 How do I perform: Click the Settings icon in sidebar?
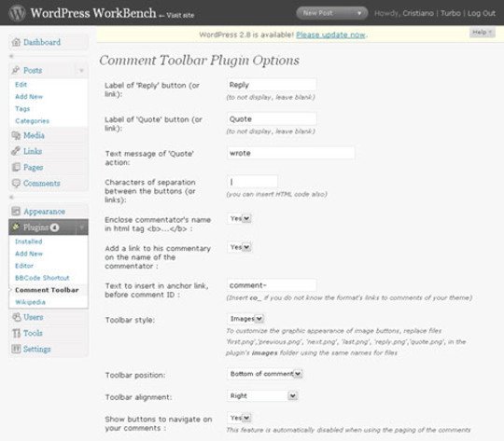pos(16,349)
